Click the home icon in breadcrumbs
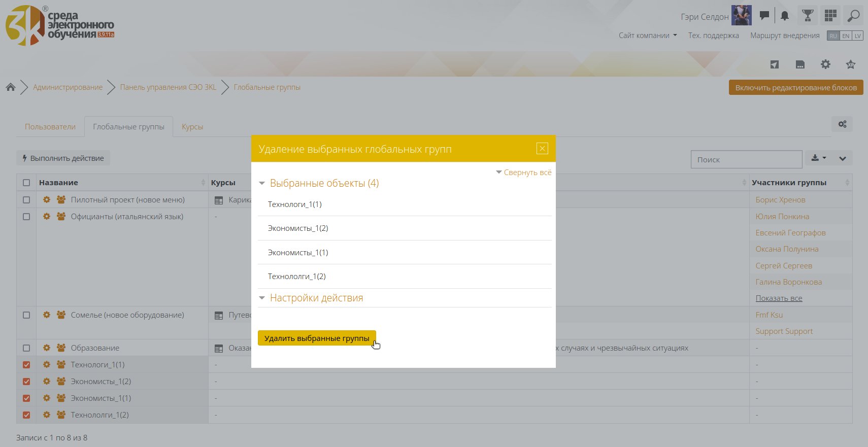Image resolution: width=868 pixels, height=447 pixels. (11, 87)
